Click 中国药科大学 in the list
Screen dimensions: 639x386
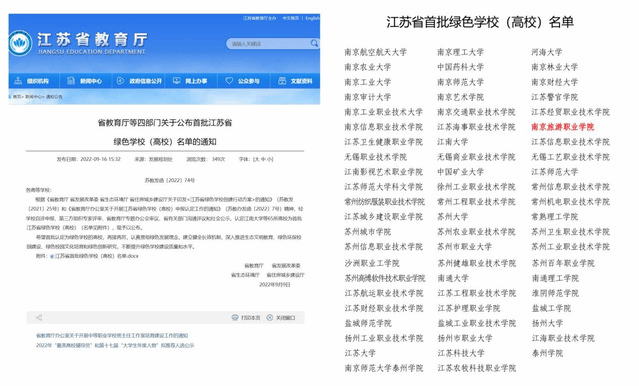coord(461,67)
